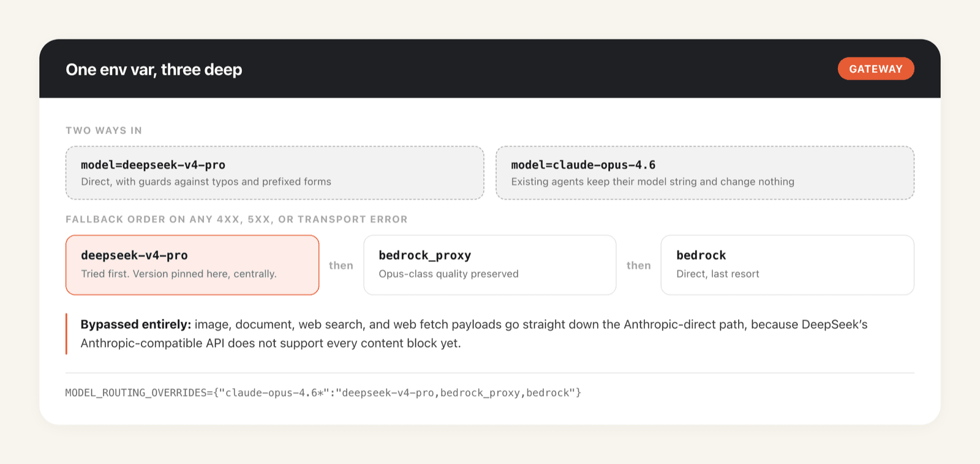Click 'Existing agents keep their model string' text

pyautogui.click(x=653, y=182)
